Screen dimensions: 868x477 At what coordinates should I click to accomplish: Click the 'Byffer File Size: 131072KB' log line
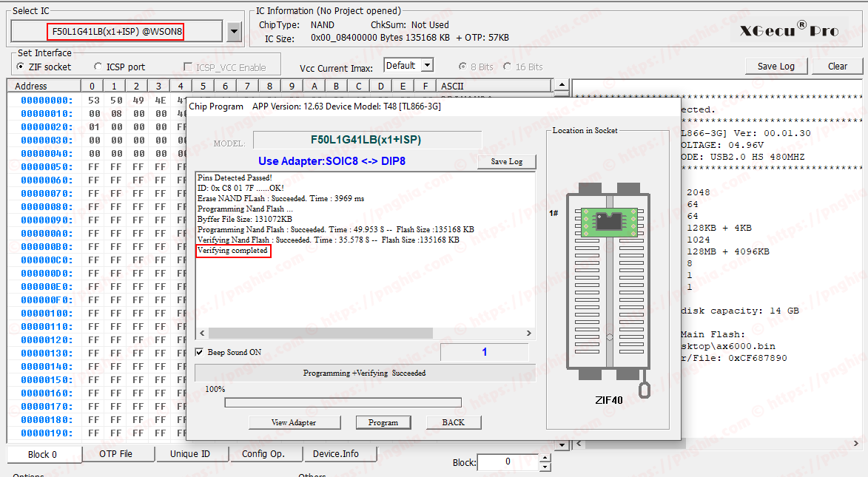point(245,219)
